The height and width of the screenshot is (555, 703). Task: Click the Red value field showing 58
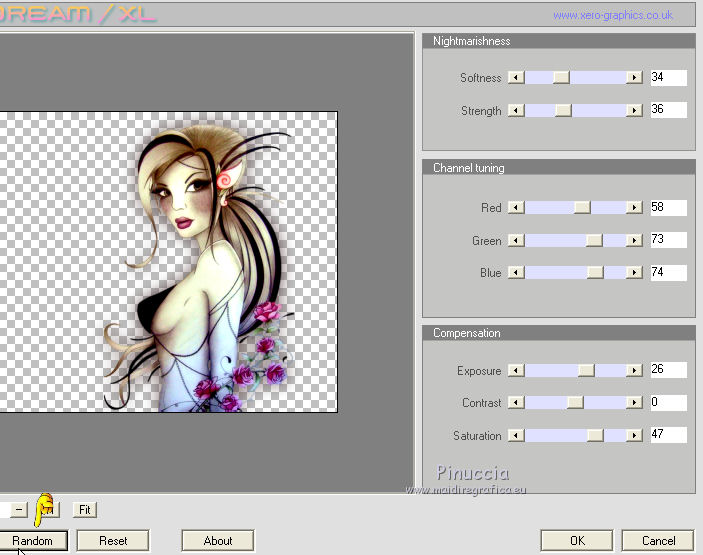click(x=668, y=208)
